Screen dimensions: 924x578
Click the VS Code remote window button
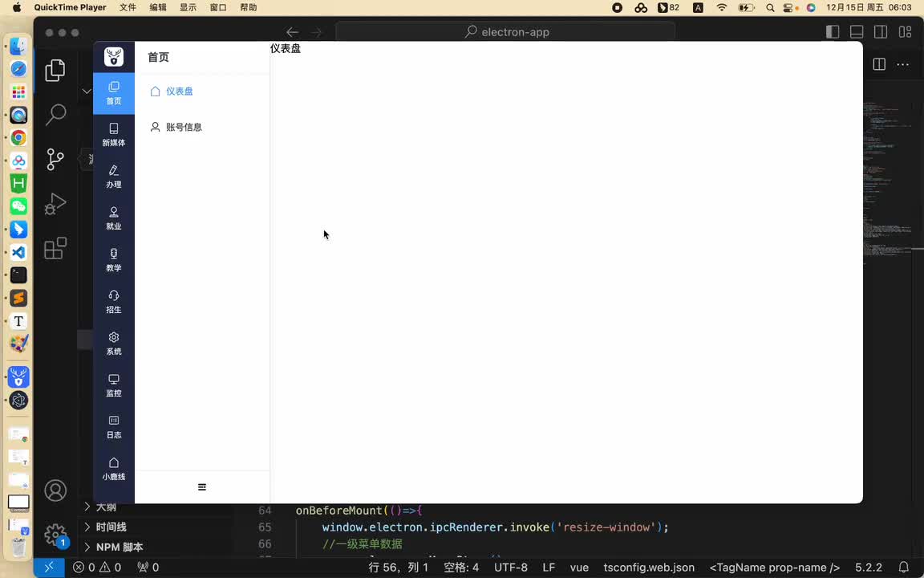click(49, 568)
